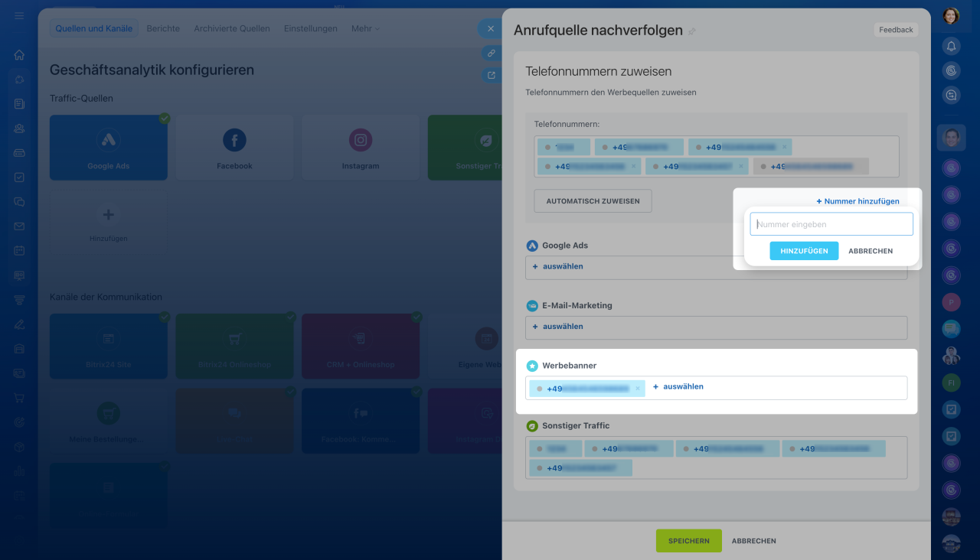Image resolution: width=980 pixels, height=560 pixels.
Task: Switch to the Berichte tab
Action: 163,28
